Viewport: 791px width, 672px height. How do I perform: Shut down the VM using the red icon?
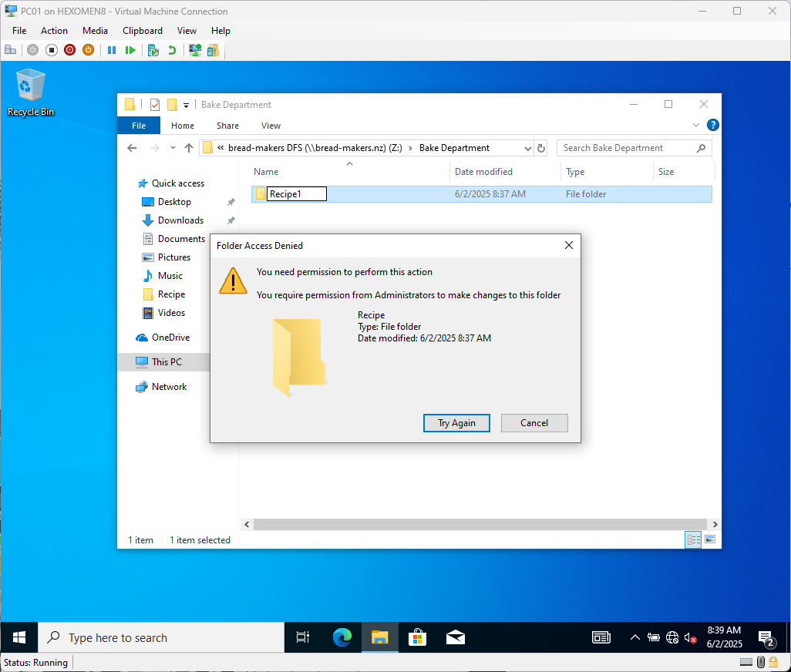pyautogui.click(x=69, y=50)
